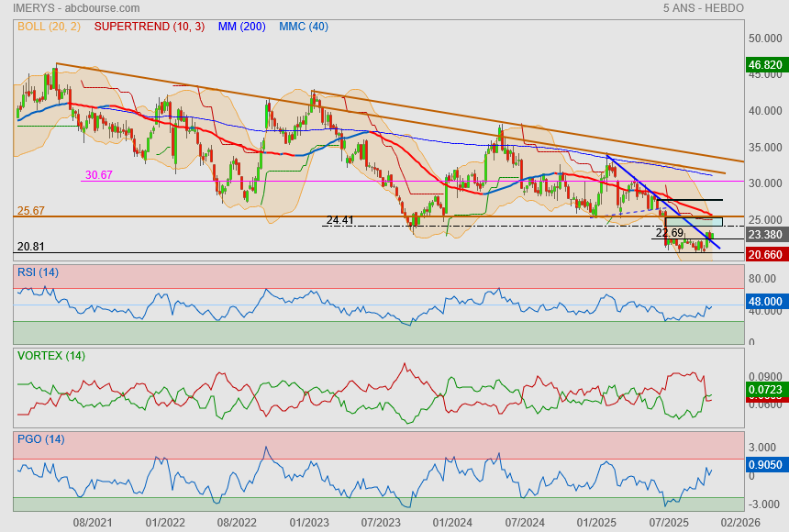Click the 20.81 horizontal level label
Viewport: 789px width, 532px height.
(30, 247)
